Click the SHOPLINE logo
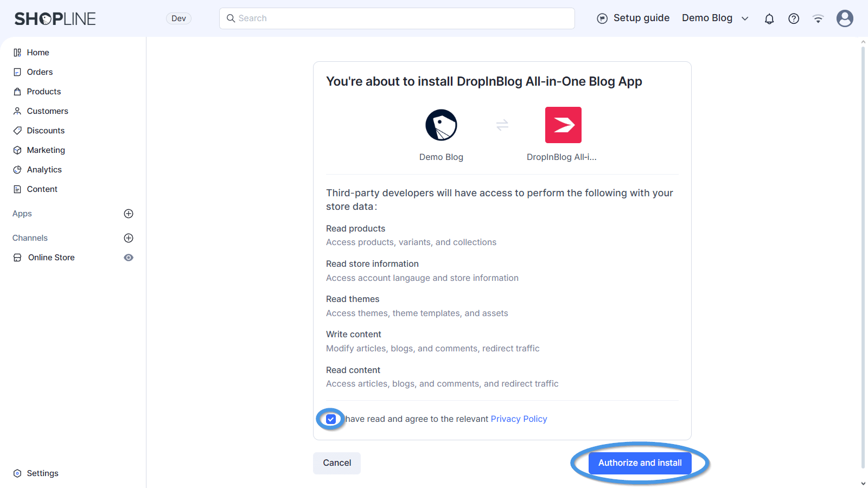This screenshot has height=488, width=868. pos(55,19)
